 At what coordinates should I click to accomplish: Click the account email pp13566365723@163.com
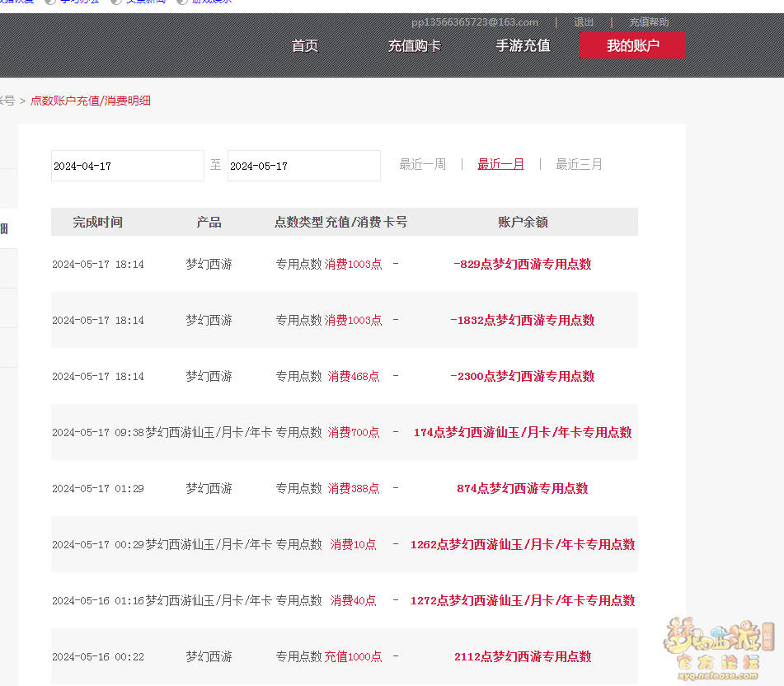tap(475, 22)
